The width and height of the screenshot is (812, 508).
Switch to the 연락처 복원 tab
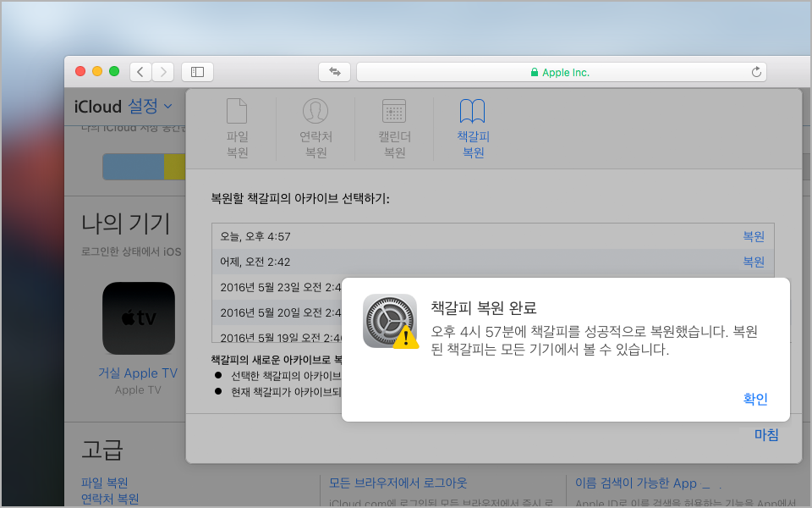tap(315, 128)
